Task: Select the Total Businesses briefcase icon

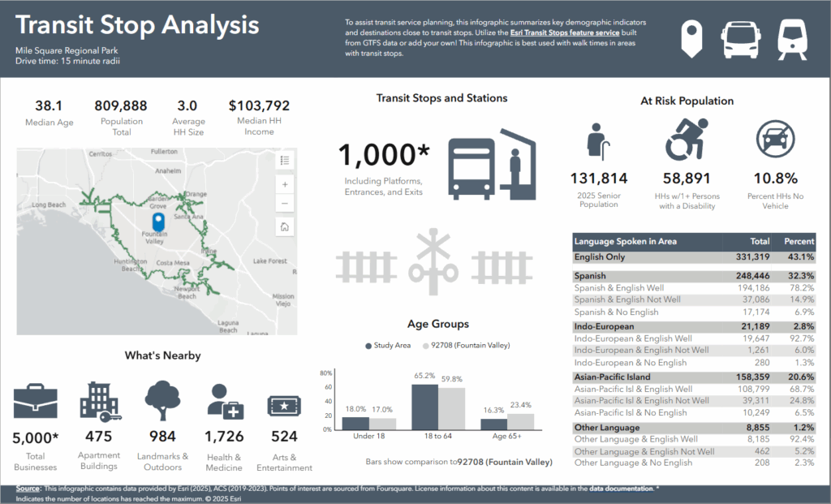Action: click(36, 402)
